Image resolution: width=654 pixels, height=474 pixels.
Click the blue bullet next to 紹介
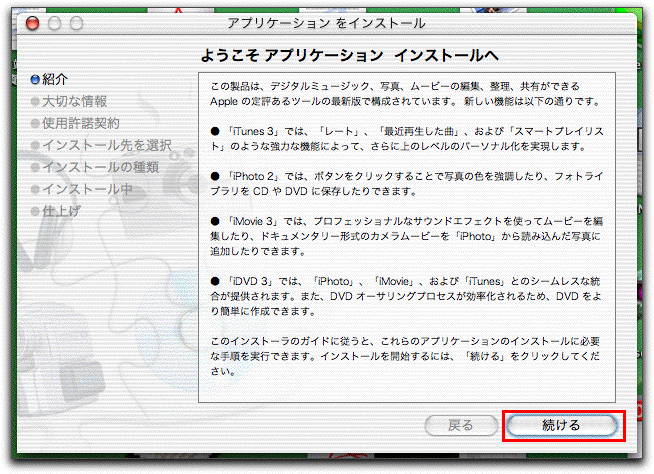pos(35,79)
